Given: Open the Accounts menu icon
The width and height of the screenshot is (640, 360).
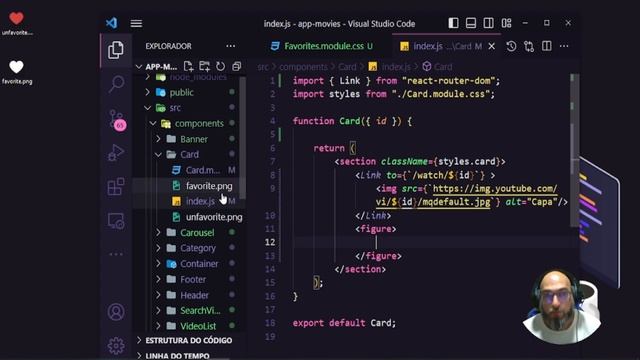Looking at the screenshot, I should tap(116, 312).
